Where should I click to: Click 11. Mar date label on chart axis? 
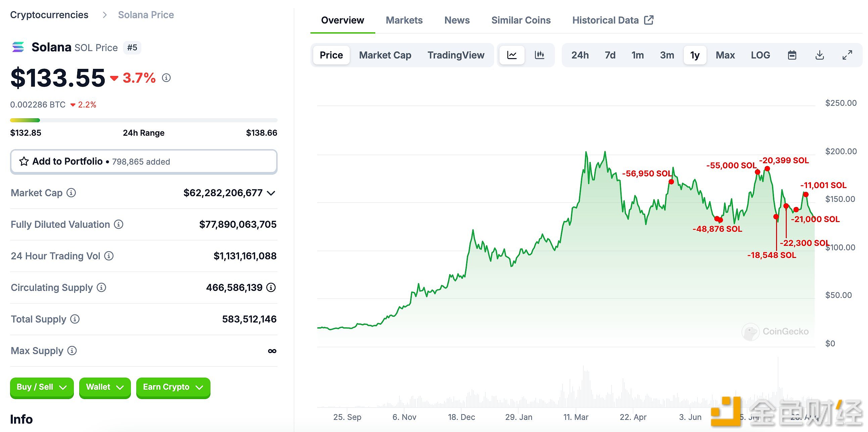pos(576,417)
